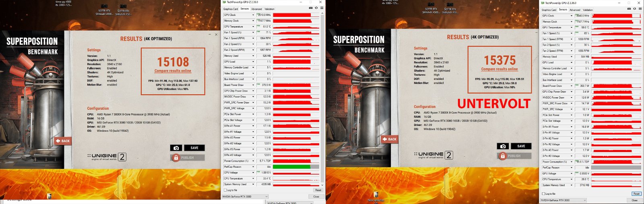Switch to Validation tab in right GPU-Z
The image size is (644, 204).
coord(588,10)
